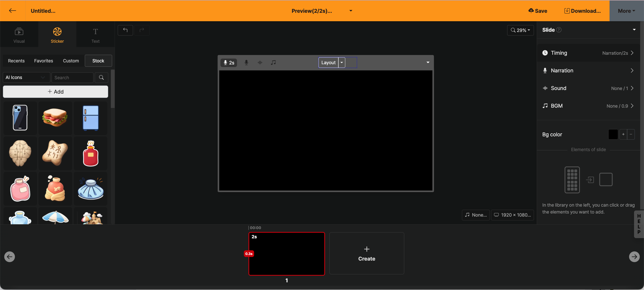Expand the Layout dropdown arrow
Viewport: 644px width, 290px height.
342,62
